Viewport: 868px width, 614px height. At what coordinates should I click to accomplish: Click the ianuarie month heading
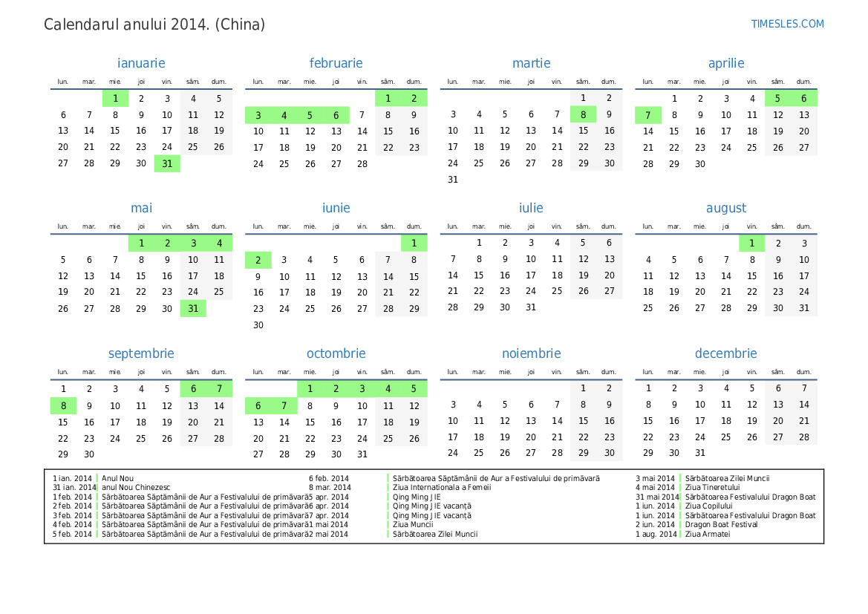(x=141, y=63)
